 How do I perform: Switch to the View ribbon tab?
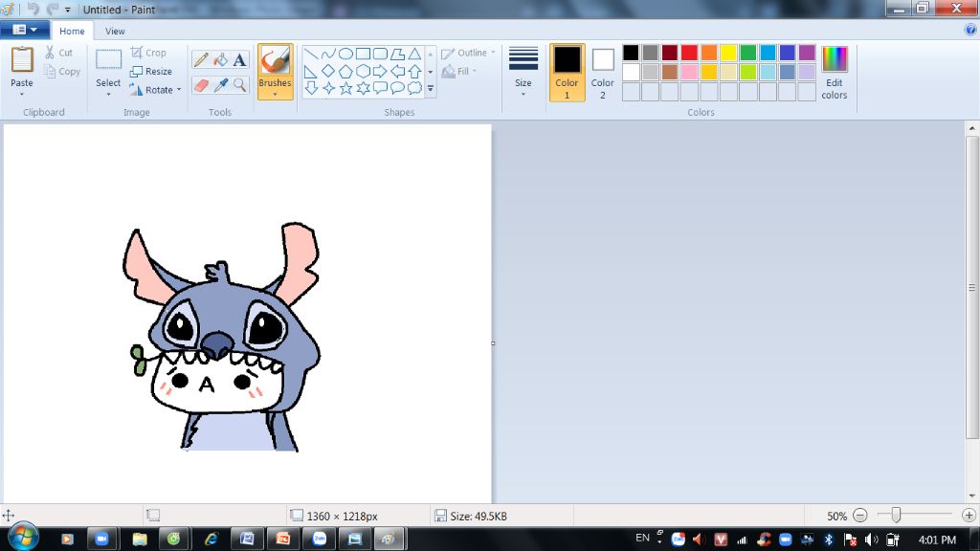pos(115,31)
